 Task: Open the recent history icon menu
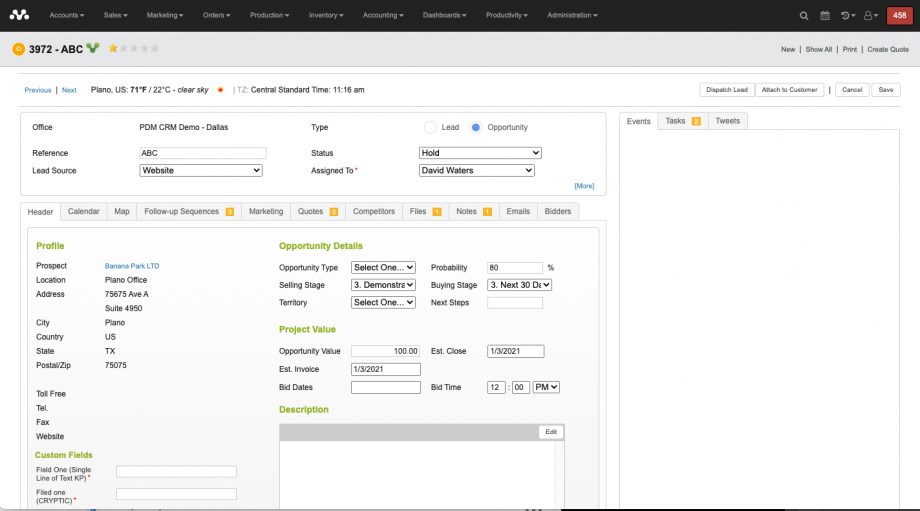[846, 16]
